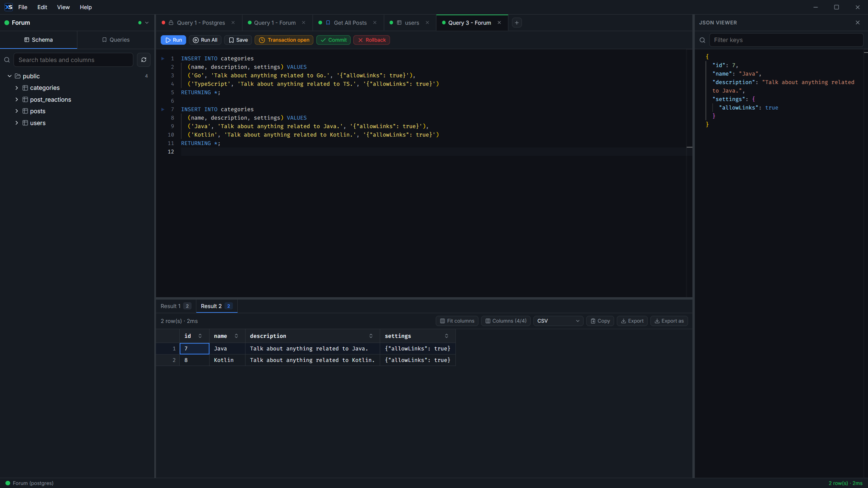Select the Java name cell
This screenshot has height=488, width=868.
pos(227,349)
